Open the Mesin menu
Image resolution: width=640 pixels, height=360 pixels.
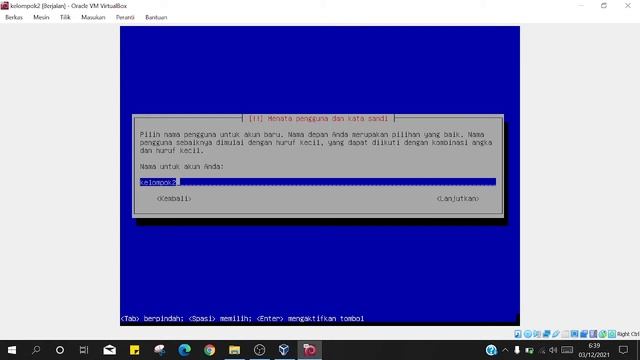point(41,18)
